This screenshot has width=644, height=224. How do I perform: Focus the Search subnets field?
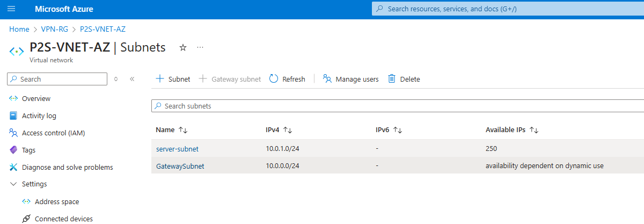398,106
